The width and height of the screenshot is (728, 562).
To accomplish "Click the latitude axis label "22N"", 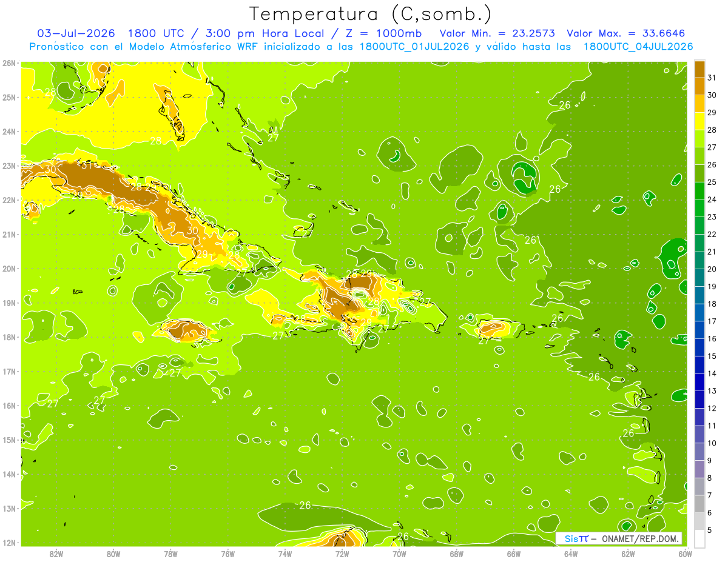I will click(x=9, y=200).
